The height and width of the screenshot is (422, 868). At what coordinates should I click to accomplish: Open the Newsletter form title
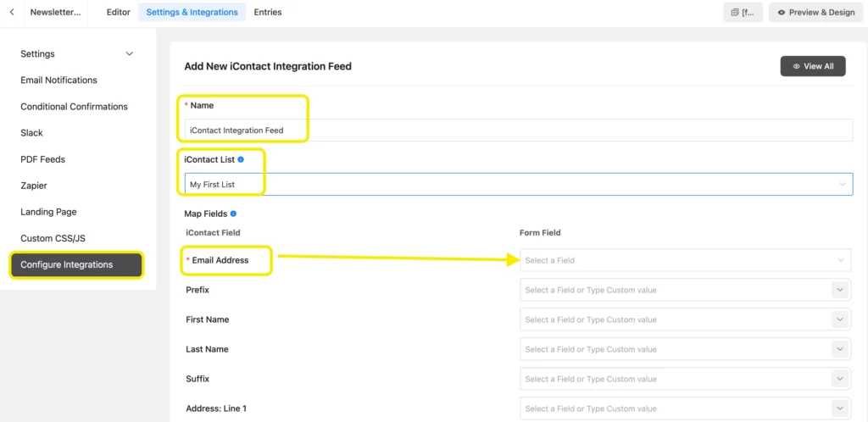tap(55, 12)
